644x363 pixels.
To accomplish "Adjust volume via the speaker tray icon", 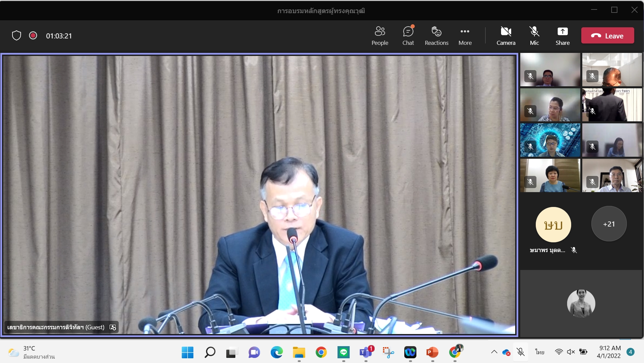I will 571,352.
